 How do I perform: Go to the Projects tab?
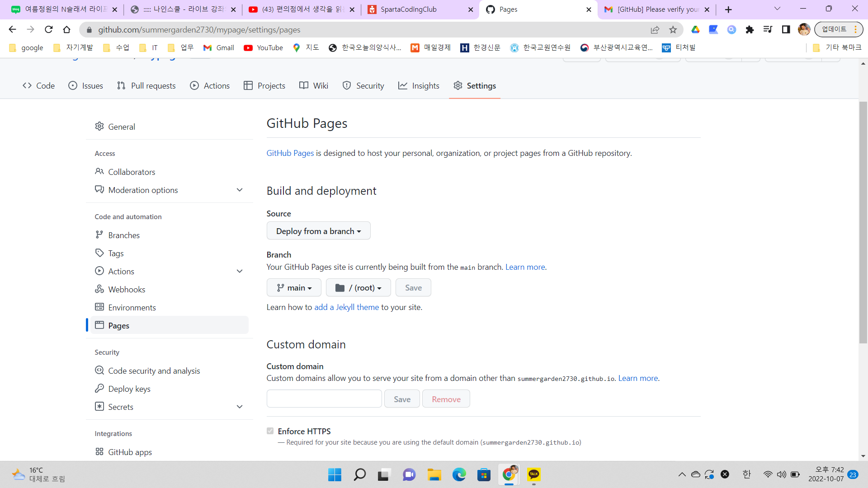tap(264, 86)
